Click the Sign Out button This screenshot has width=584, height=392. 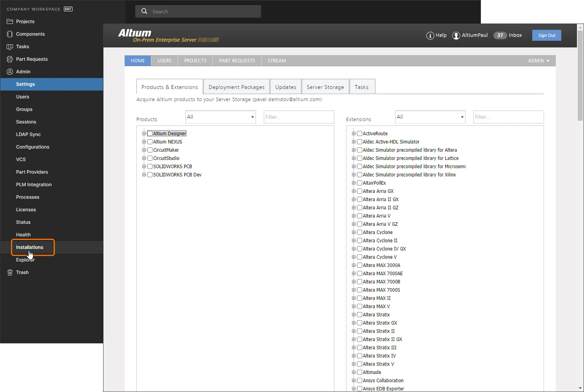[547, 35]
